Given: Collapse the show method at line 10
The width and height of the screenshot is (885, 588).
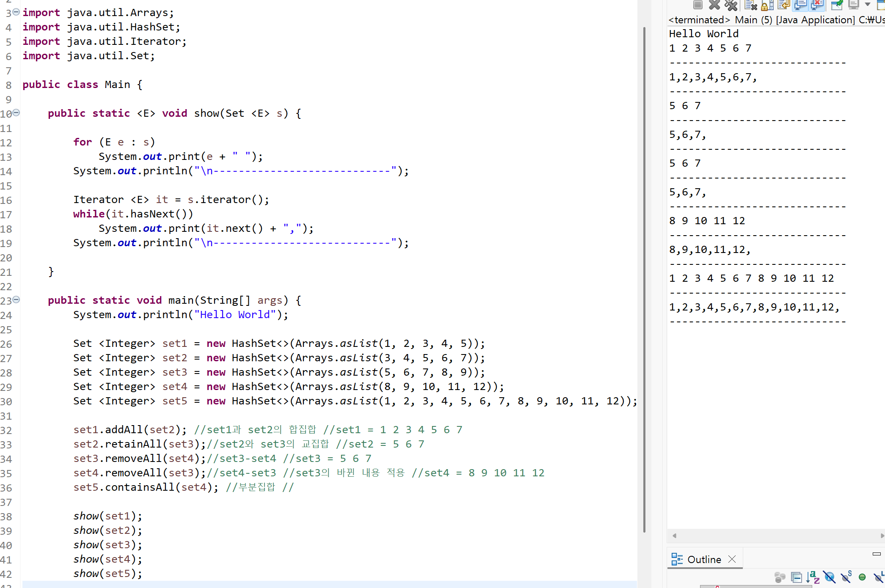Looking at the screenshot, I should click(x=16, y=113).
